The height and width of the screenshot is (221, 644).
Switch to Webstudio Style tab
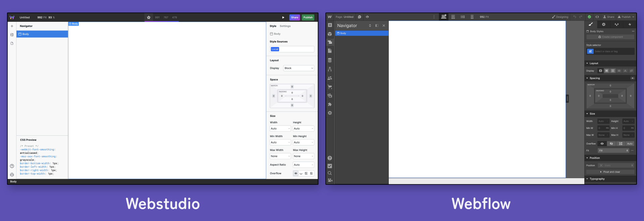point(273,26)
